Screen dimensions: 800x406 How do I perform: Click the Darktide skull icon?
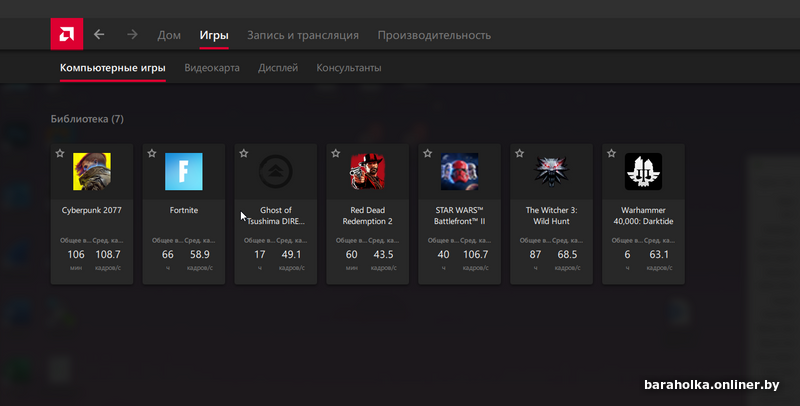click(643, 171)
